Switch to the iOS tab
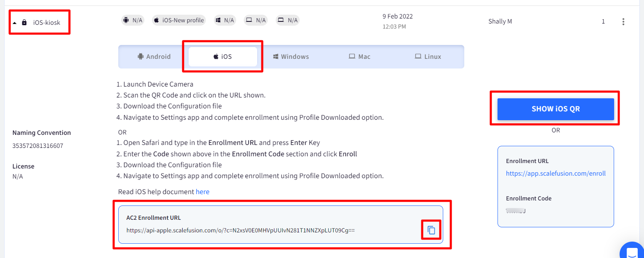 tap(223, 57)
